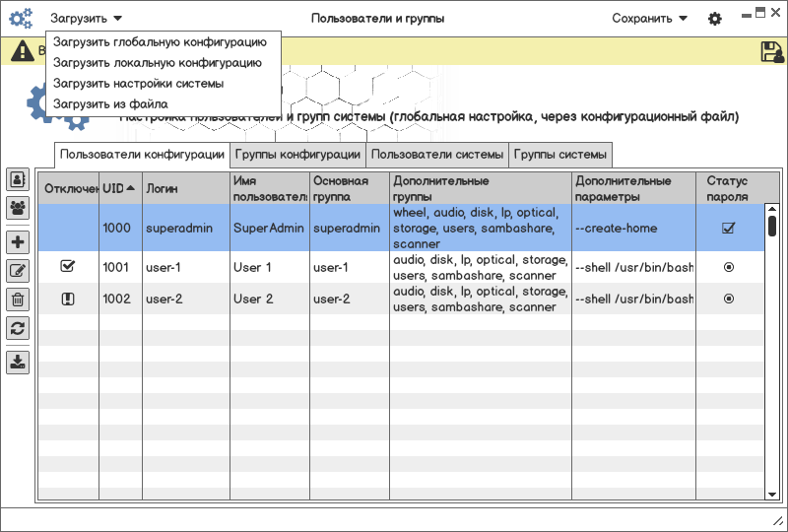788x532 pixels.
Task: Click the scrollbar up arrow
Action: tap(772, 209)
